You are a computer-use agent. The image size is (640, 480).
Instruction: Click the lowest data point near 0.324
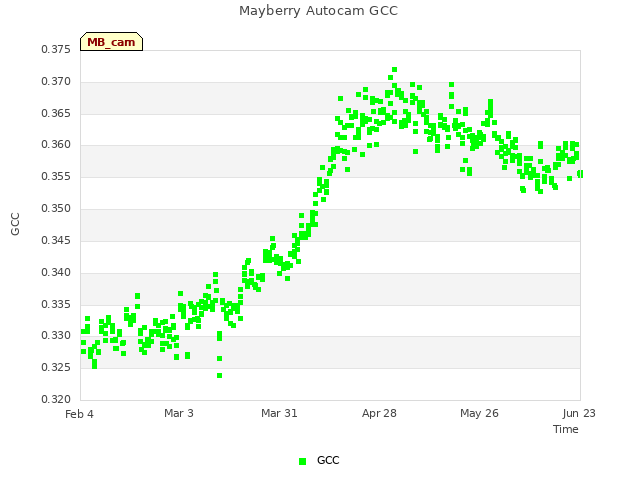220,376
